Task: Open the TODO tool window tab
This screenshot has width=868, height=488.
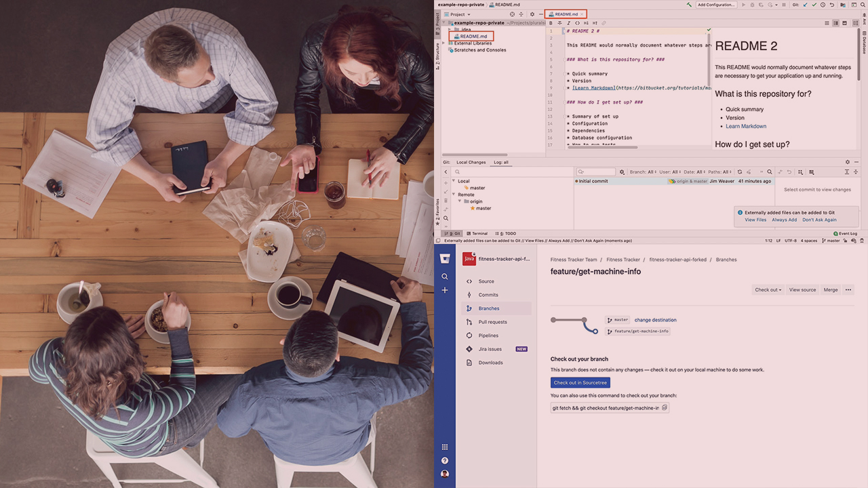Action: 507,233
